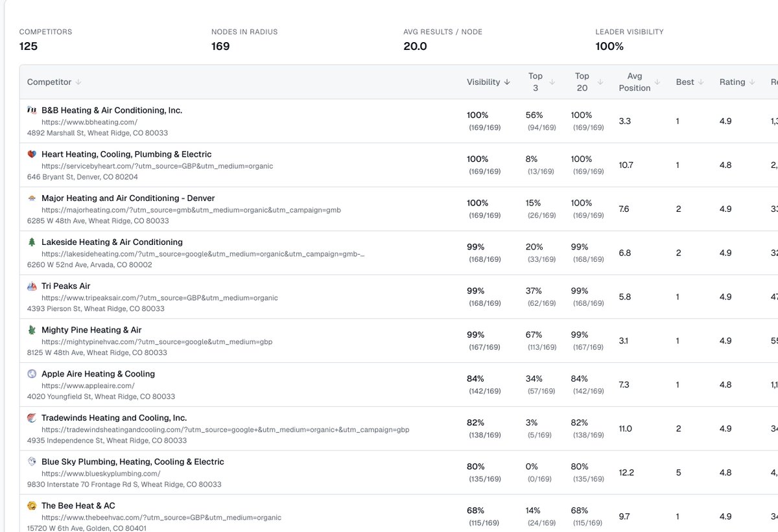This screenshot has height=532, width=778.
Task: Select The Bee Heat & AC name
Action: (78, 505)
